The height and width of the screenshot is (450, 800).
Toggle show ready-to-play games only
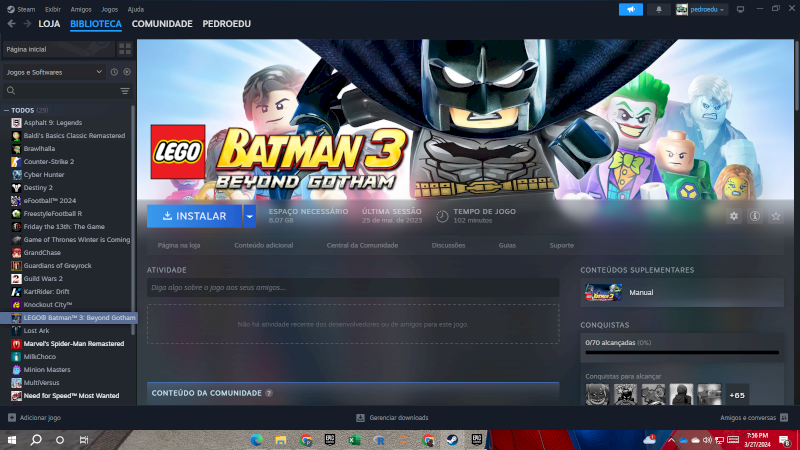pyautogui.click(x=127, y=72)
